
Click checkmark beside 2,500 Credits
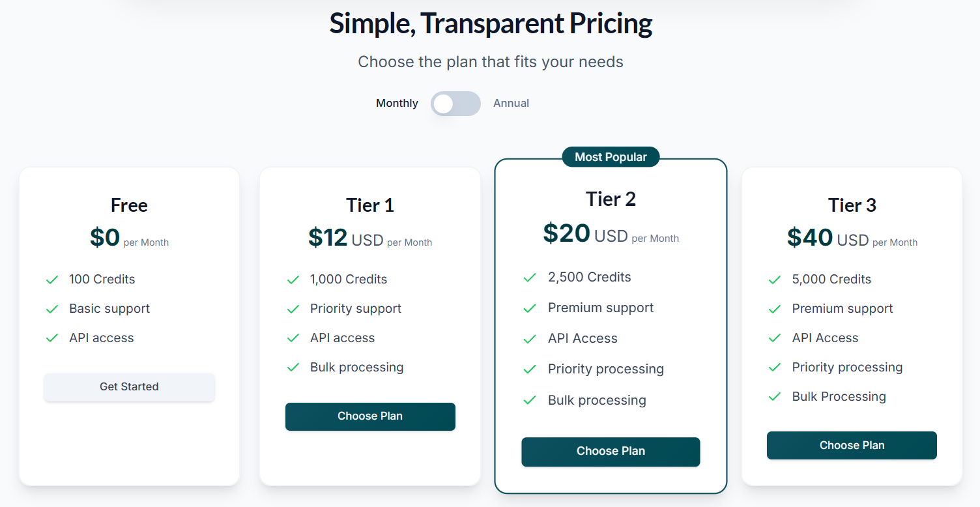(530, 278)
